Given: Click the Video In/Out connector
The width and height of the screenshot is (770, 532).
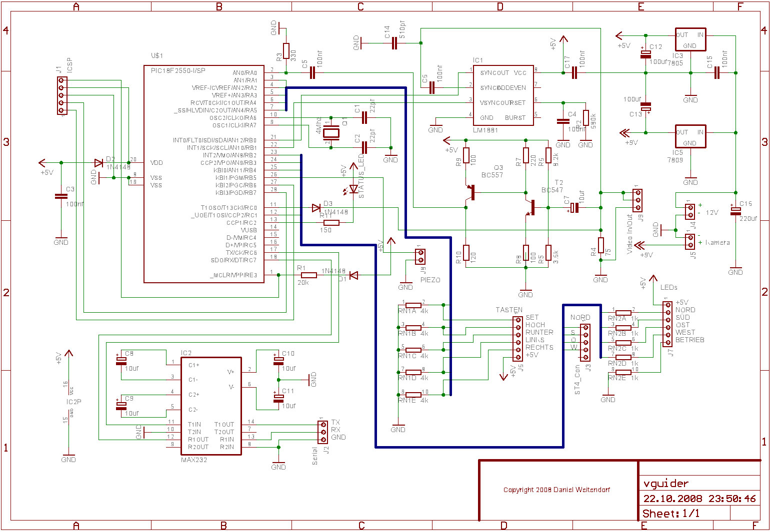Looking at the screenshot, I should pos(637,200).
